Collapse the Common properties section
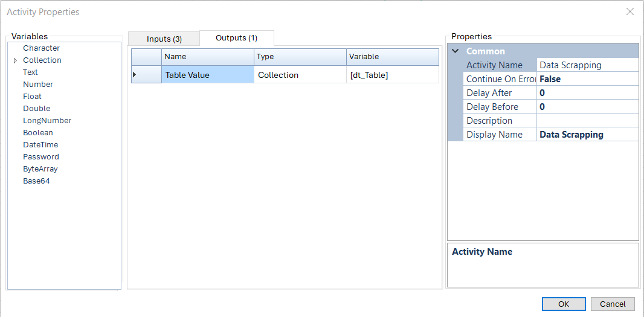The width and height of the screenshot is (644, 317). click(456, 51)
